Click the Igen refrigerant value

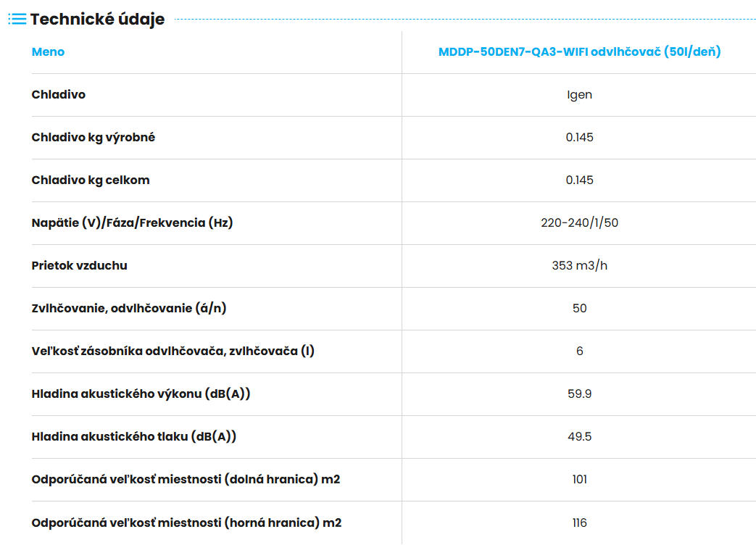[x=579, y=94]
